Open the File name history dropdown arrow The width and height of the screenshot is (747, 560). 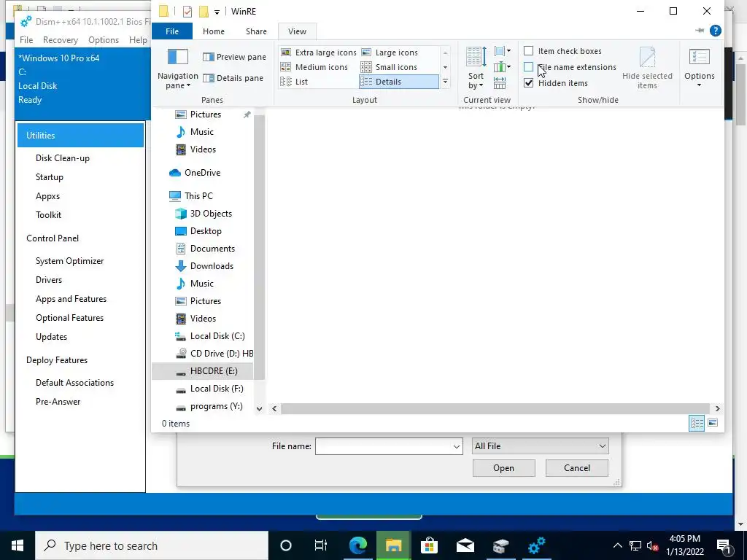[457, 447]
